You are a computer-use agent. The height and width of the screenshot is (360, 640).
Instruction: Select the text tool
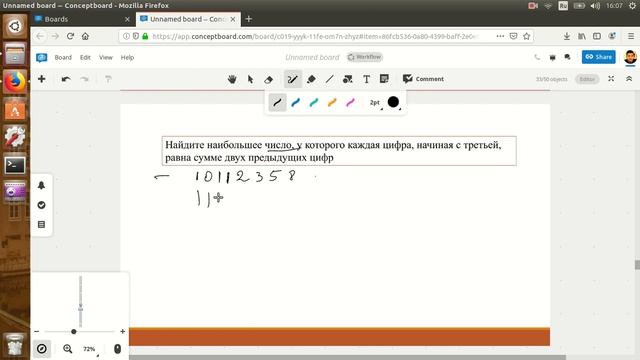coord(367,79)
